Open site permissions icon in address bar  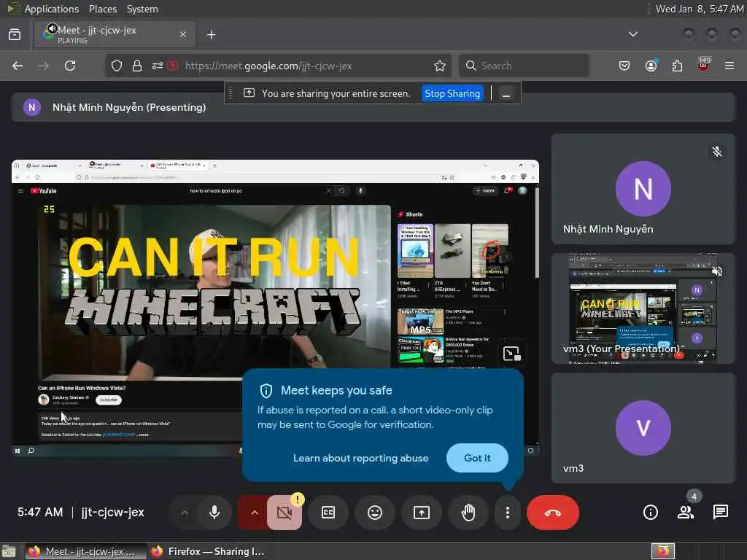[x=158, y=66]
